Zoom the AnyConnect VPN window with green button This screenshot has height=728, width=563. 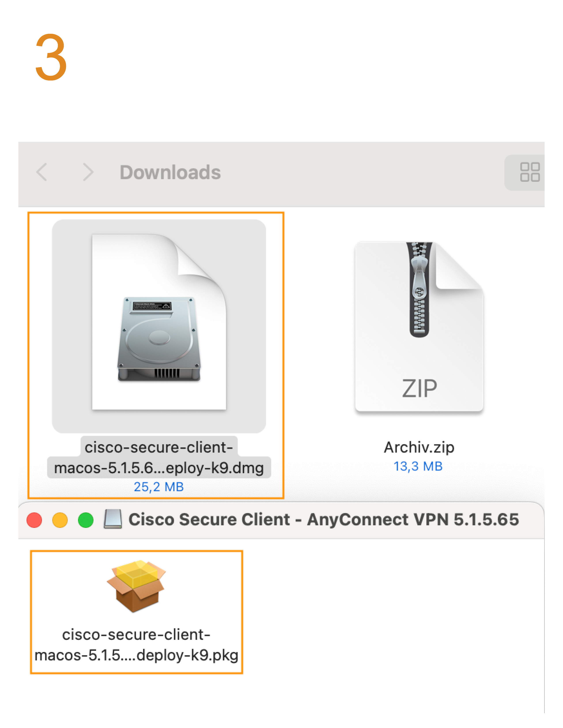pos(86,520)
